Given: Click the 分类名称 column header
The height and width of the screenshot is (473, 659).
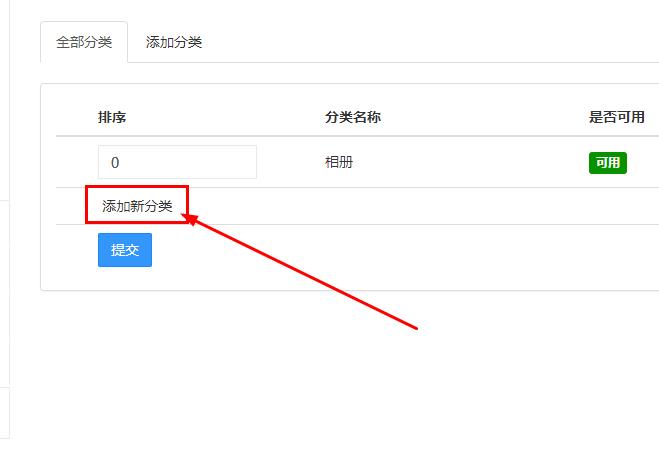Looking at the screenshot, I should point(353,117).
